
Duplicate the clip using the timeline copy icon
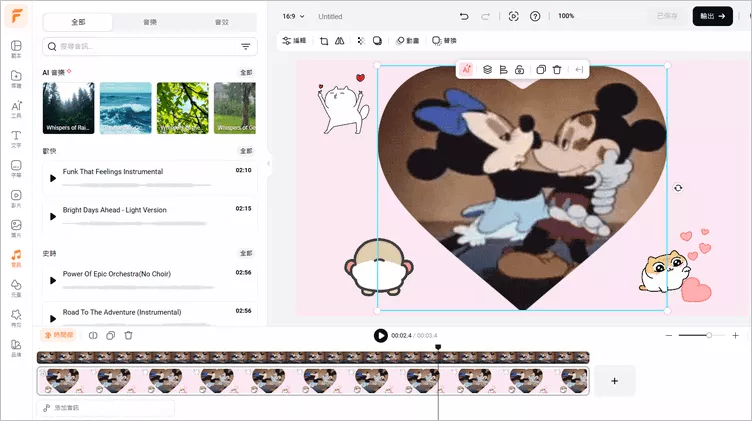pos(110,336)
